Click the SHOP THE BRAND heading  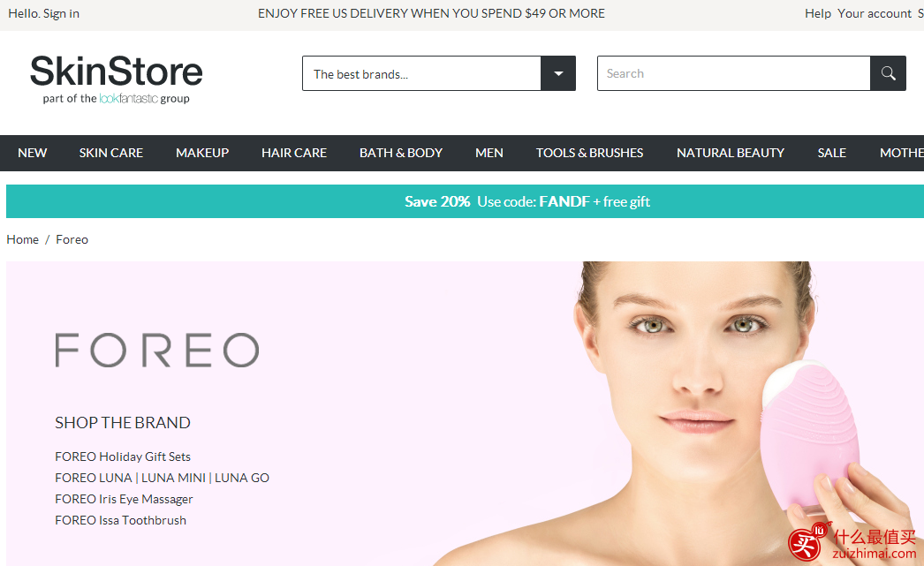click(x=123, y=423)
